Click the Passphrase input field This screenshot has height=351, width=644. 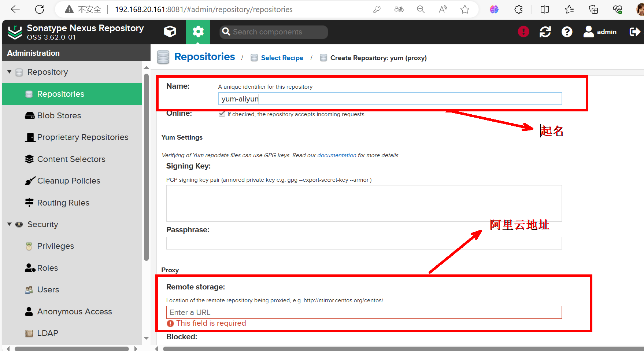click(x=364, y=243)
